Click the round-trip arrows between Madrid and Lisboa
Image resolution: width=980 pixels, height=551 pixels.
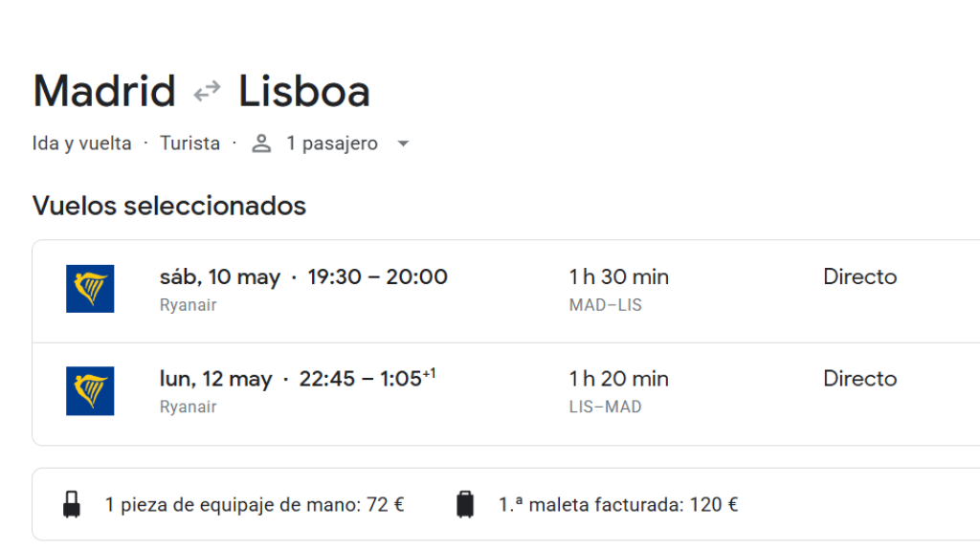(x=207, y=92)
